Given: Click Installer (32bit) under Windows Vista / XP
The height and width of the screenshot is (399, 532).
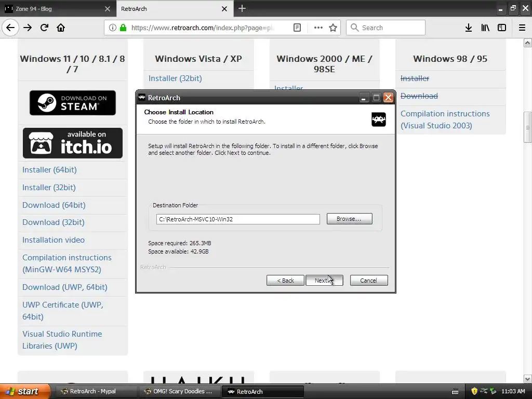Looking at the screenshot, I should pos(175,78).
